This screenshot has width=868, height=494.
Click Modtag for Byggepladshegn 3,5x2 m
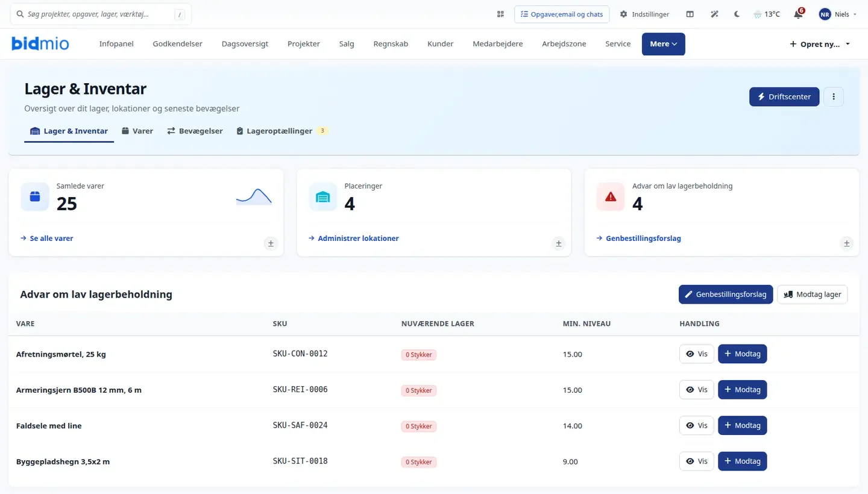point(743,461)
